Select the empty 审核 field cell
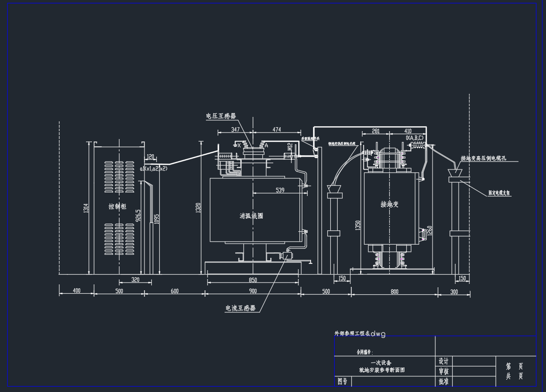 click(473, 371)
